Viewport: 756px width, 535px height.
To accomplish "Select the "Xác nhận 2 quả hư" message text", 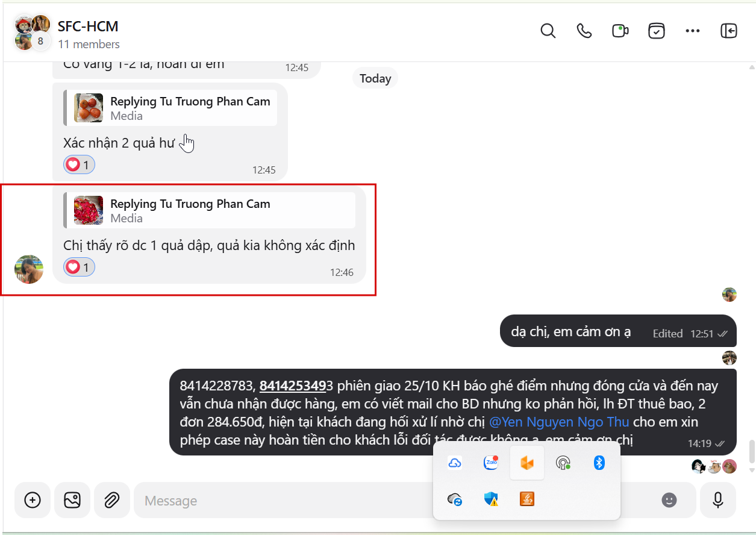I will [x=119, y=143].
